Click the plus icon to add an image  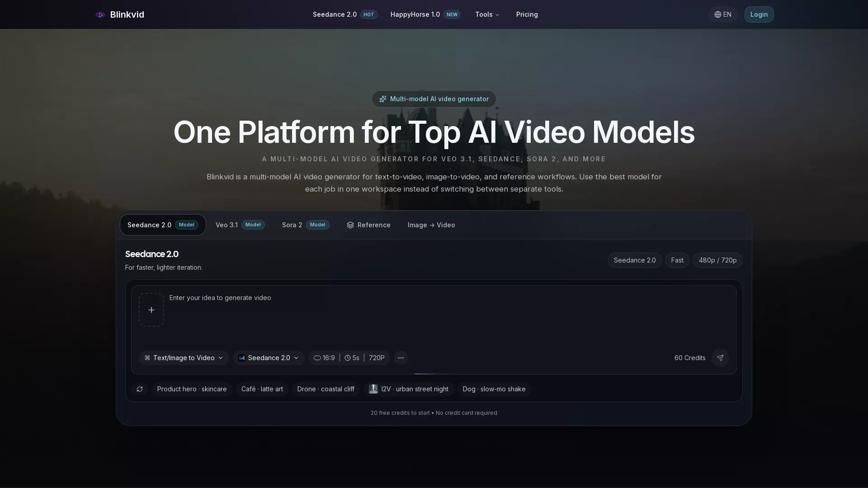[x=151, y=310]
